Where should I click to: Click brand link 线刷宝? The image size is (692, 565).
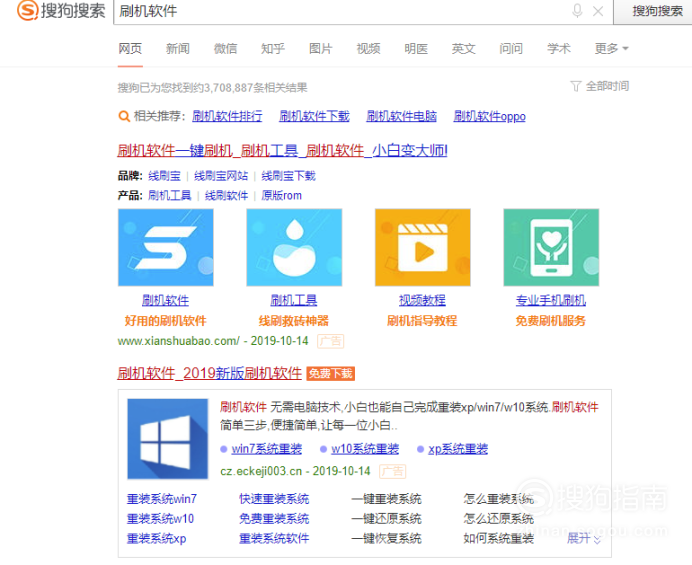click(165, 176)
